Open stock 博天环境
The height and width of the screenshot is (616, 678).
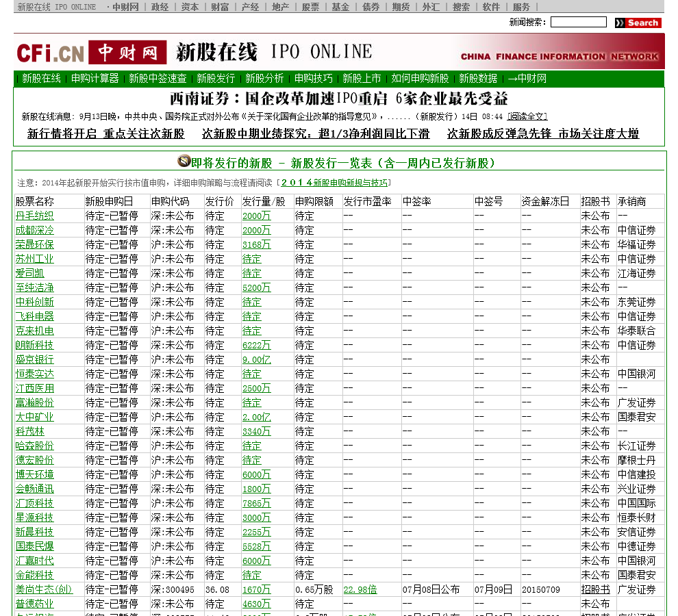click(x=35, y=474)
